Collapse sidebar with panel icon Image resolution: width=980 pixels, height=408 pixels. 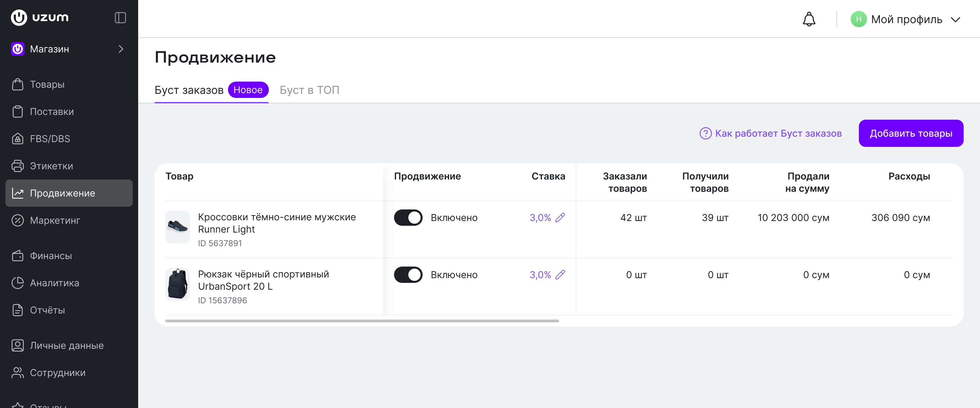120,17
